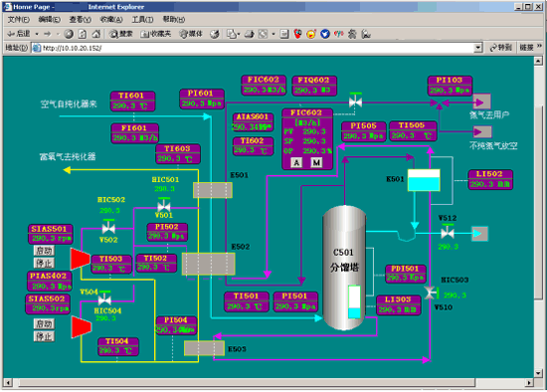Switch FIC602 controller to Auto (A)
The height and width of the screenshot is (392, 547).
pos(296,162)
